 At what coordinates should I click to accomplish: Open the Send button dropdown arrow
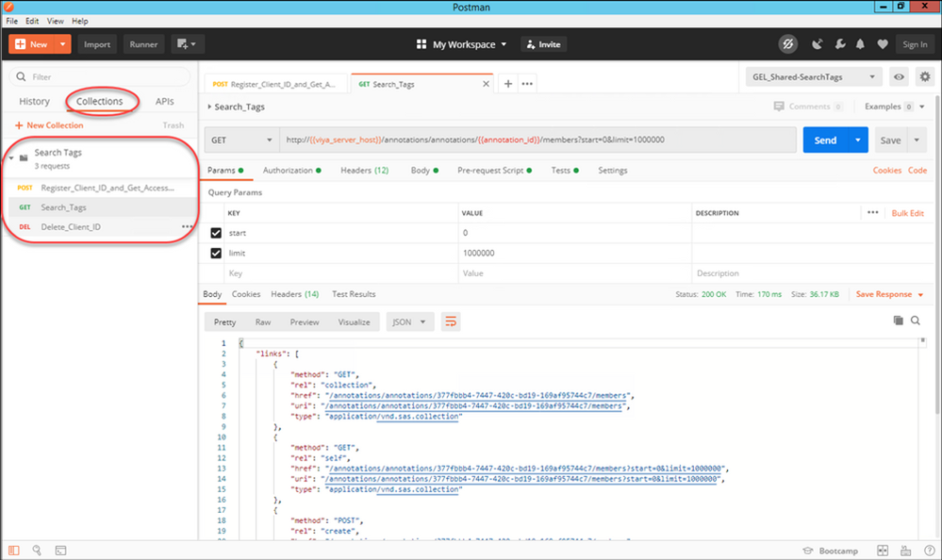pos(858,140)
